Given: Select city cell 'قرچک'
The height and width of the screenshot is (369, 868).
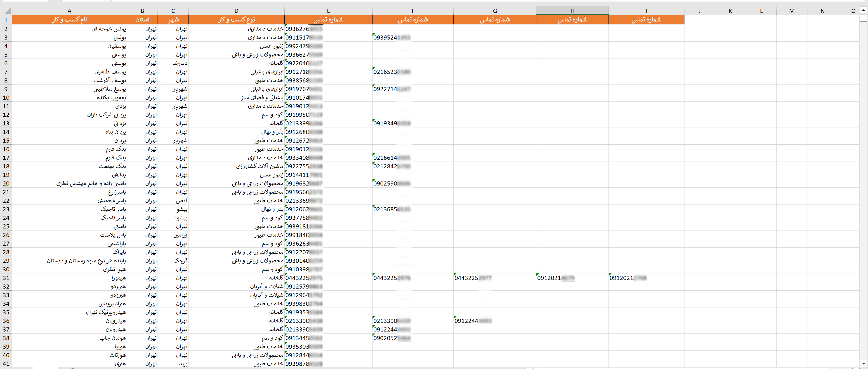Looking at the screenshot, I should pyautogui.click(x=173, y=261).
